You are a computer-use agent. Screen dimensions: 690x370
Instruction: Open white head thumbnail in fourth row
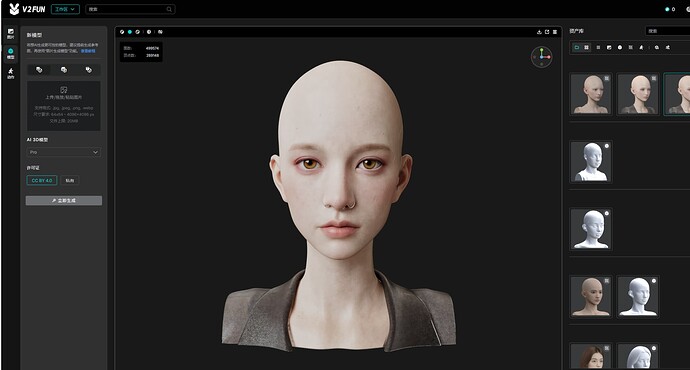click(x=638, y=297)
